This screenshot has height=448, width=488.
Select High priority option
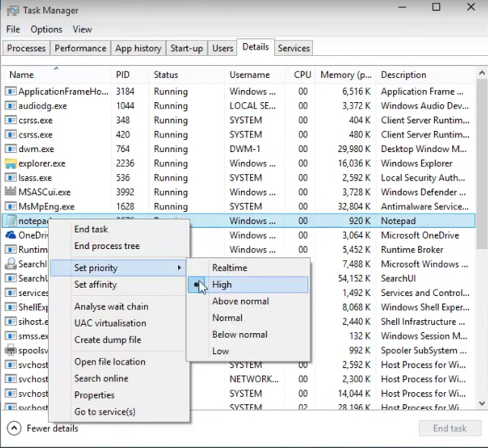[248, 284]
